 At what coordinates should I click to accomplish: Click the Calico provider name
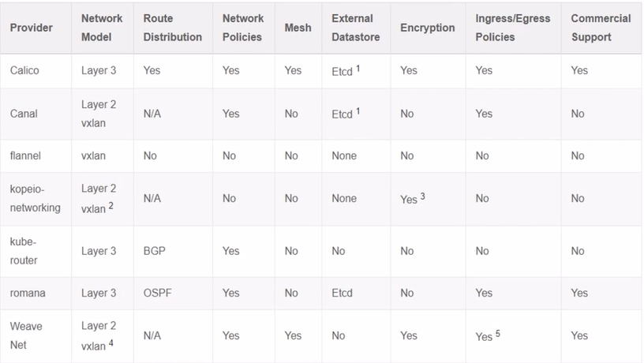(24, 70)
